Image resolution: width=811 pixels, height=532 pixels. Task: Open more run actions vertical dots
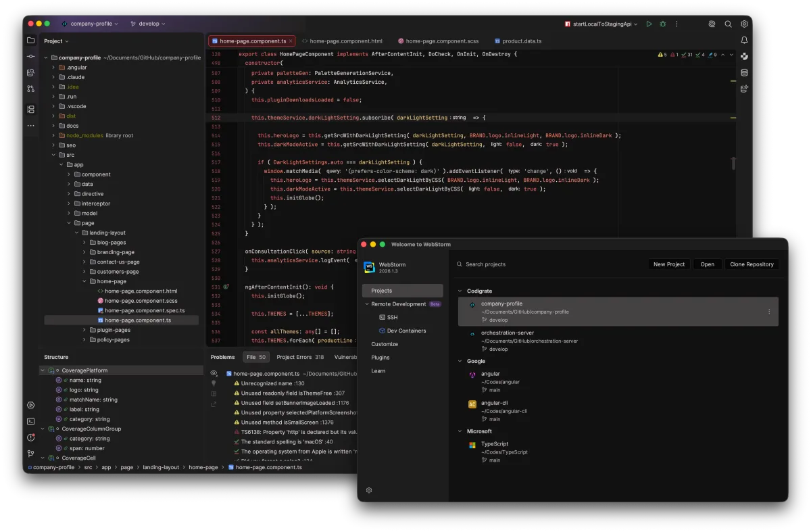pos(676,24)
